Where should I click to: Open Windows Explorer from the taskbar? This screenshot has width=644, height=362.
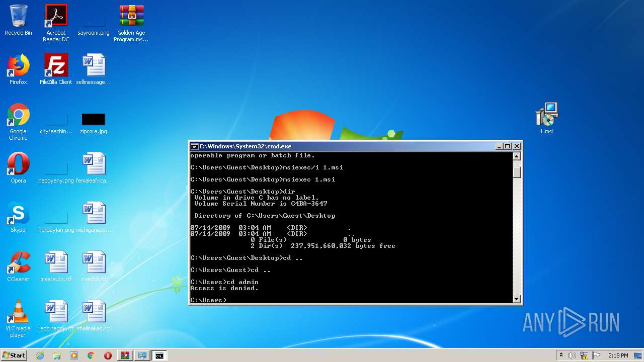click(x=57, y=355)
